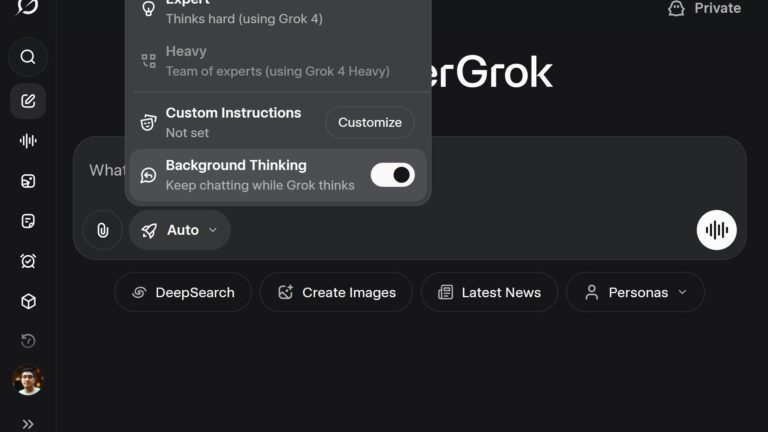Open the user profile avatar

pos(28,381)
